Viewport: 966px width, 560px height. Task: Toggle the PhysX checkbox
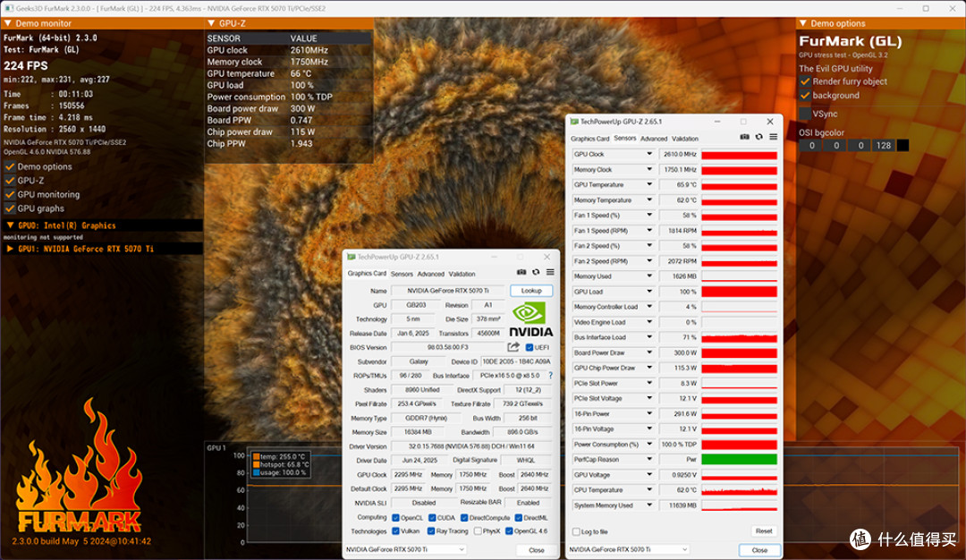coord(478,531)
